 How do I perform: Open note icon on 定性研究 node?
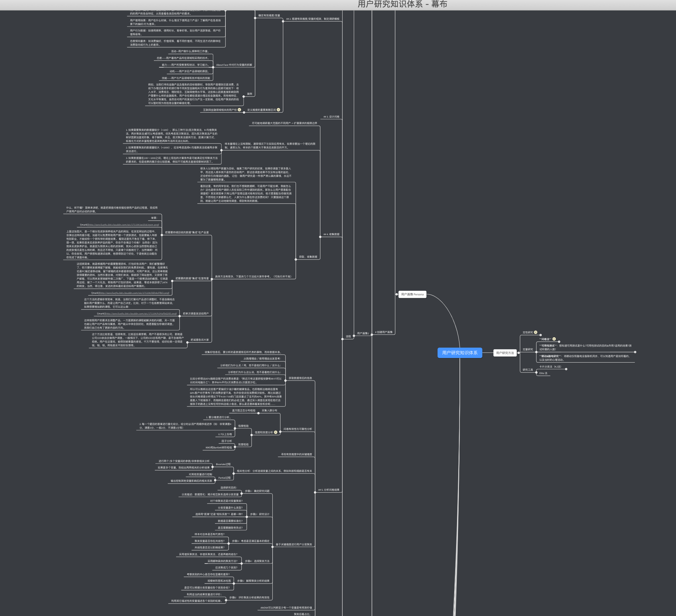point(535,332)
